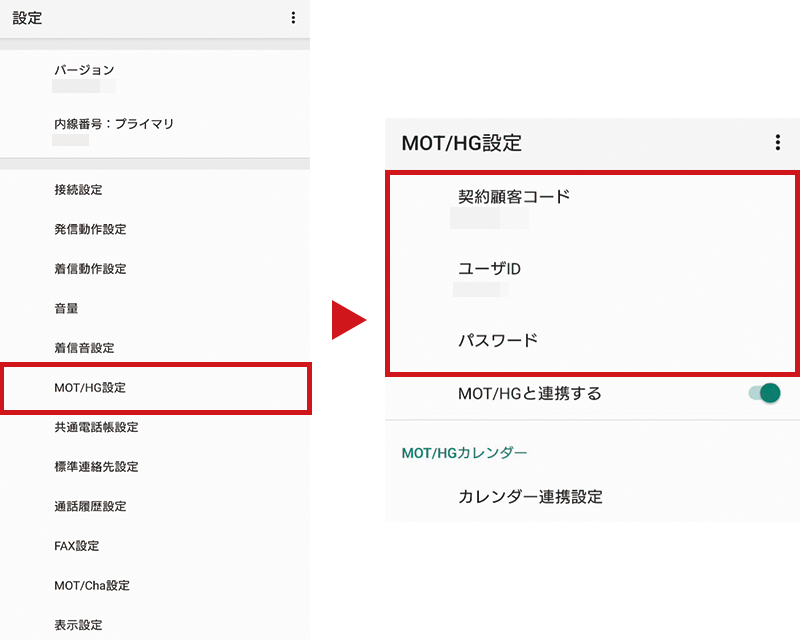Open overflow menu in 設定 screen header

click(x=293, y=18)
